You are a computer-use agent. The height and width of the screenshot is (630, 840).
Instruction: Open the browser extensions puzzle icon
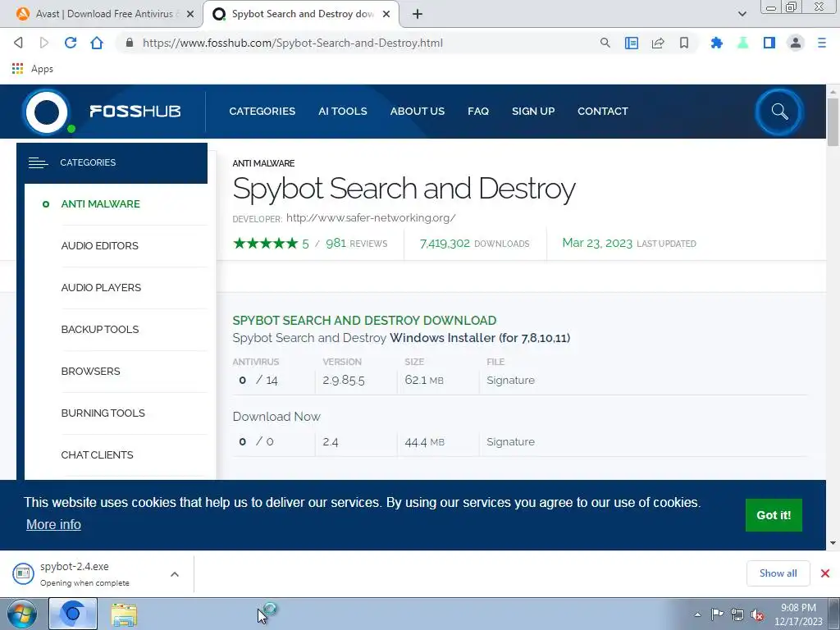point(716,43)
